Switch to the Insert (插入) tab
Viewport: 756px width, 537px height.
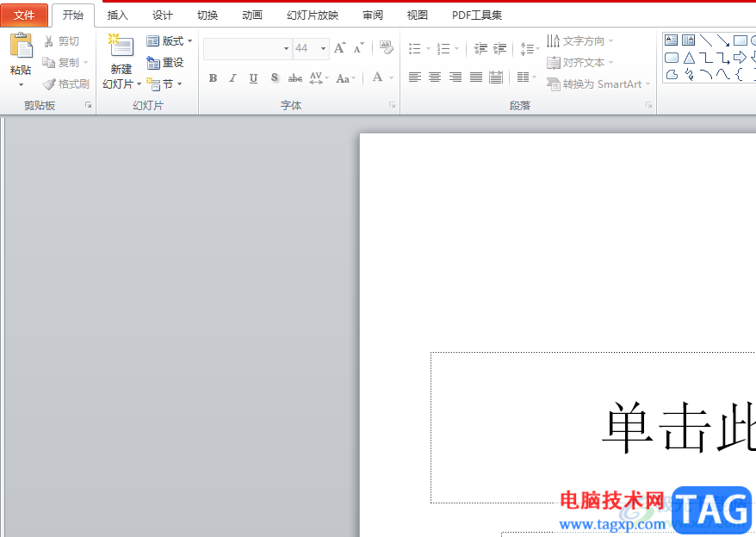pyautogui.click(x=118, y=15)
